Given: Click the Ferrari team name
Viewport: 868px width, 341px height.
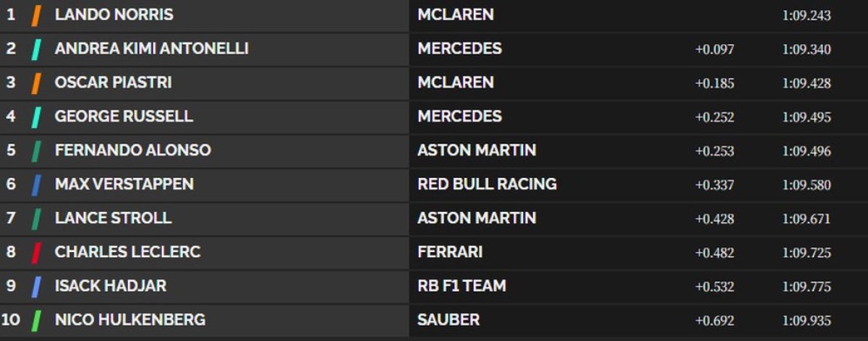Looking at the screenshot, I should click(x=450, y=253).
